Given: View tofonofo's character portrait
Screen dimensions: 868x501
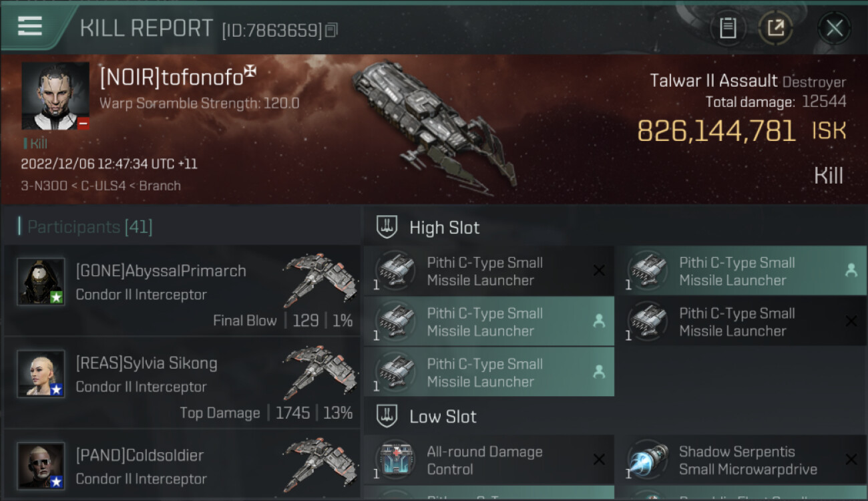Looking at the screenshot, I should [x=55, y=96].
